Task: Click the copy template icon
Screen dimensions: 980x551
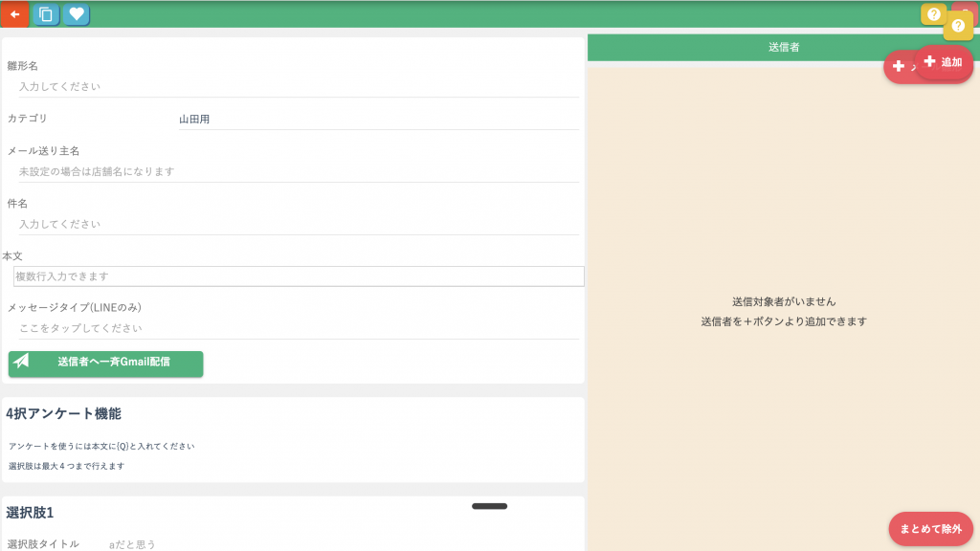Action: click(46, 14)
